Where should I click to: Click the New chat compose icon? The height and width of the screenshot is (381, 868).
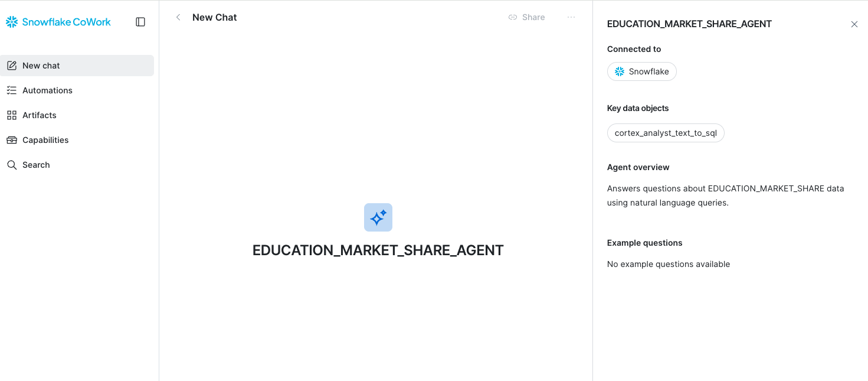coord(12,66)
